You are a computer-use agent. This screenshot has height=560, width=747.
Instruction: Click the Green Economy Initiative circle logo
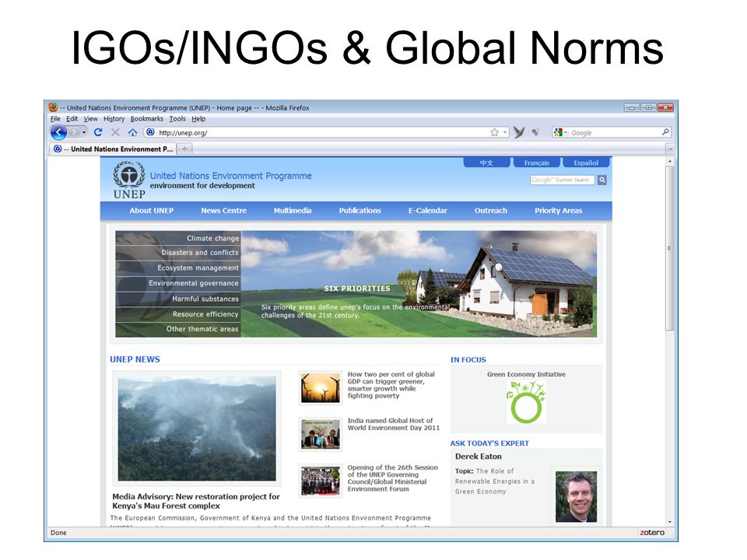click(527, 402)
